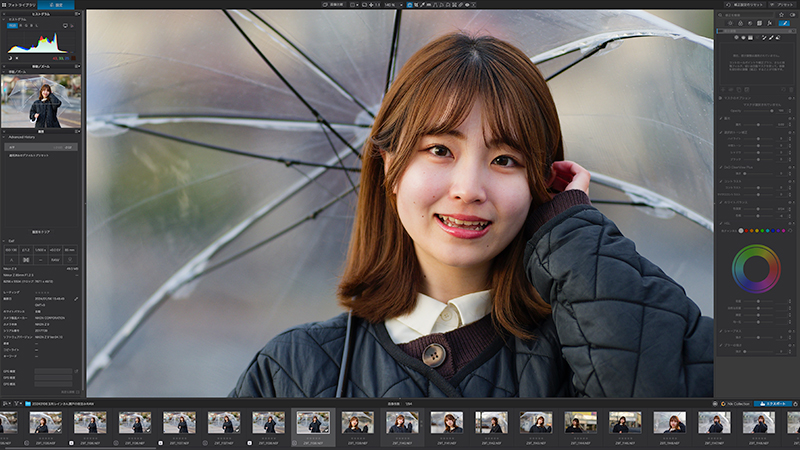800x450 pixels.
Task: Open the Detail palette icon
Action: (x=750, y=23)
